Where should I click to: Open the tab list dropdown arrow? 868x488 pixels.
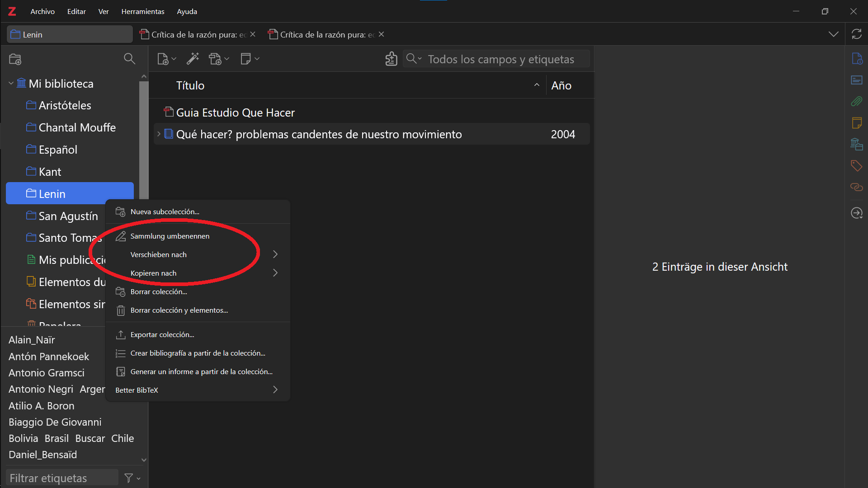pos(833,34)
